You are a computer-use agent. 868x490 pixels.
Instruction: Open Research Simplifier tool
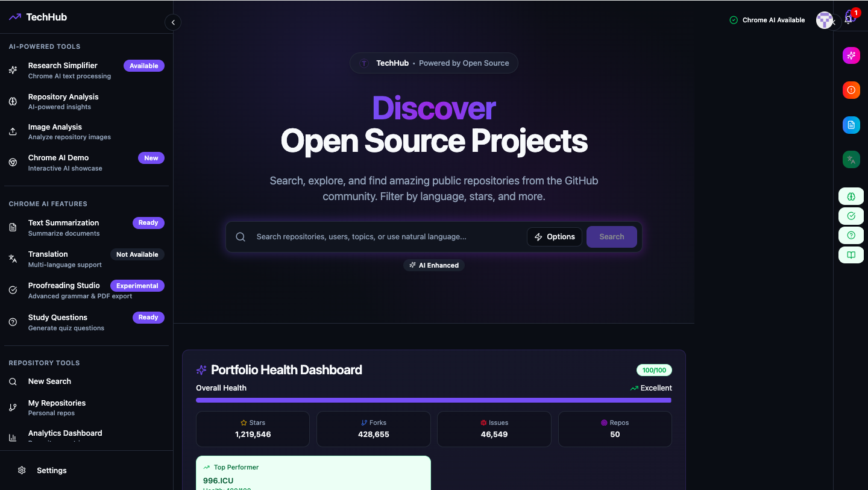[87, 70]
